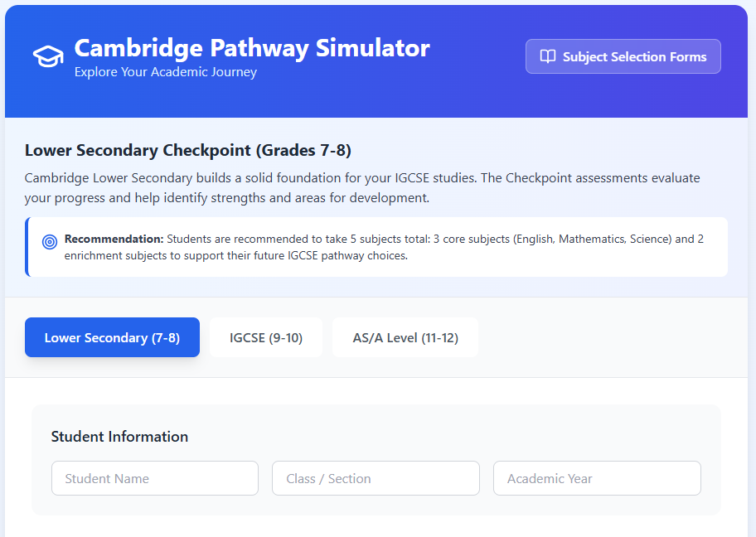Screen dimensions: 756x537
Task: Select the Student Information section heading
Action: [x=119, y=436]
